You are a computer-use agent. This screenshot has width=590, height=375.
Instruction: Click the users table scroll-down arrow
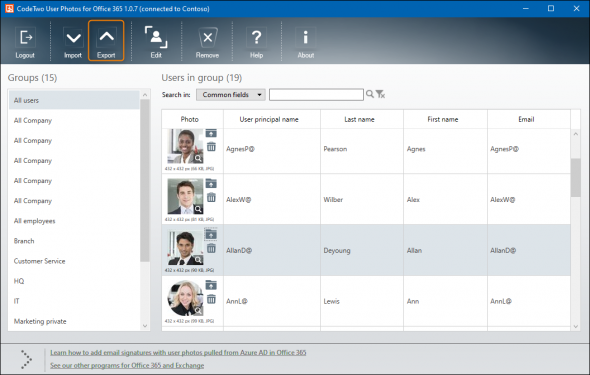point(575,326)
